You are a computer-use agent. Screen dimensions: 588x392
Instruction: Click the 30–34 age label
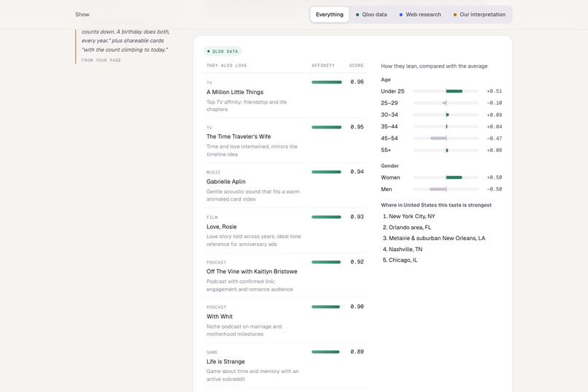[x=390, y=115]
